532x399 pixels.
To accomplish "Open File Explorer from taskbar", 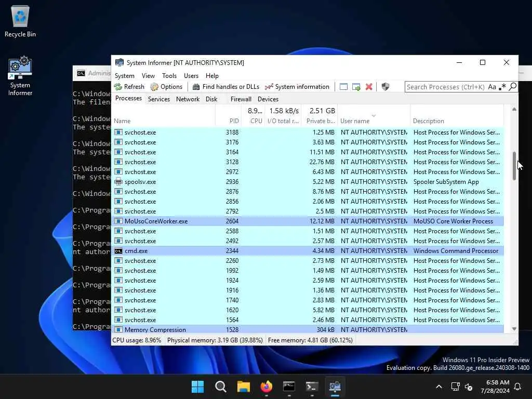I will [243, 387].
